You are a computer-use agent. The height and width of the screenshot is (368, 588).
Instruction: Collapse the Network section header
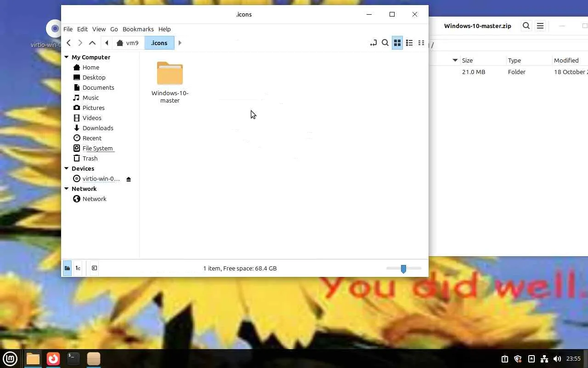[66, 189]
